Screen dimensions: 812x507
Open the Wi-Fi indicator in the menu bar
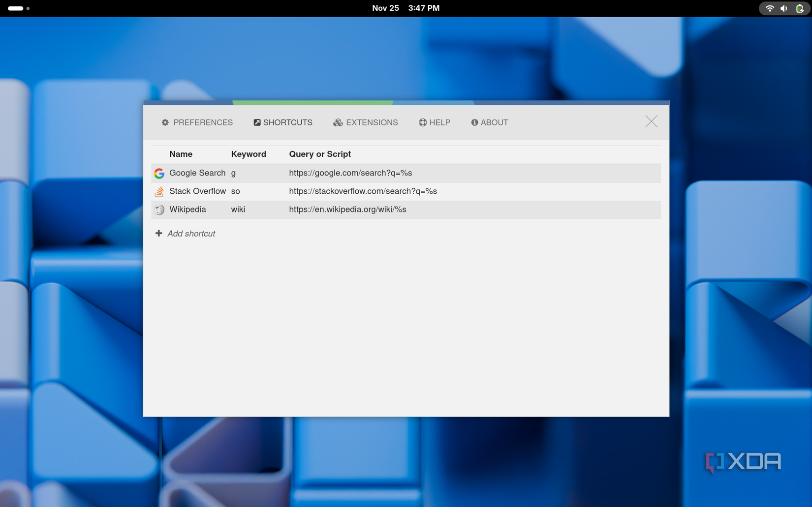click(x=769, y=8)
